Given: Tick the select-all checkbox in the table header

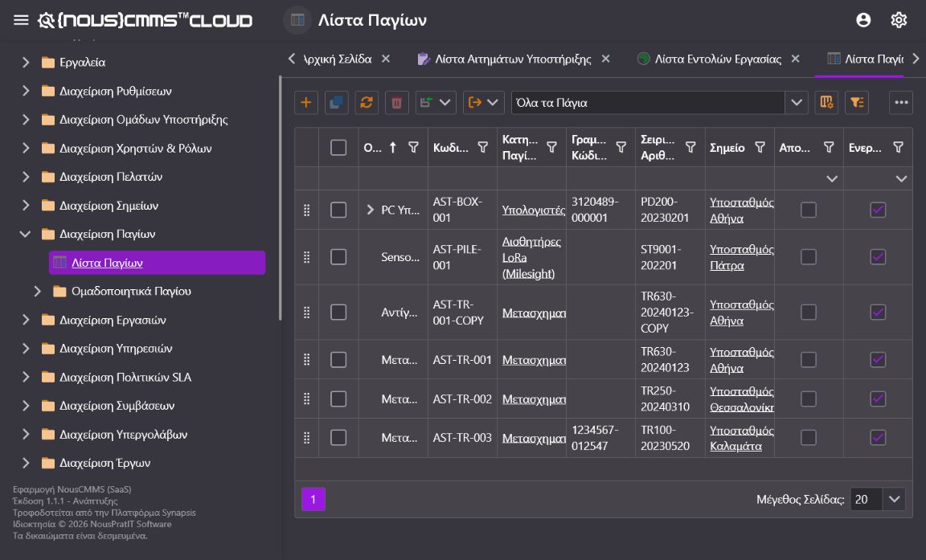Looking at the screenshot, I should (338, 148).
